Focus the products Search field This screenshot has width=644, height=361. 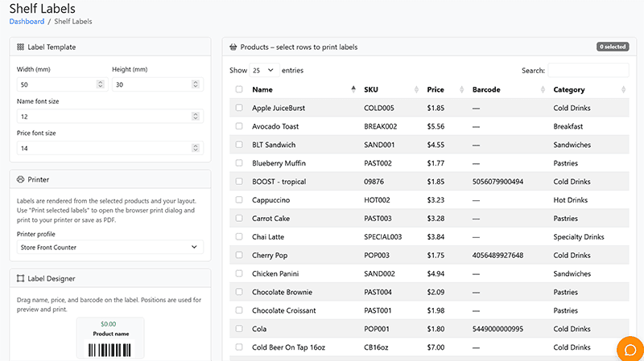(588, 70)
